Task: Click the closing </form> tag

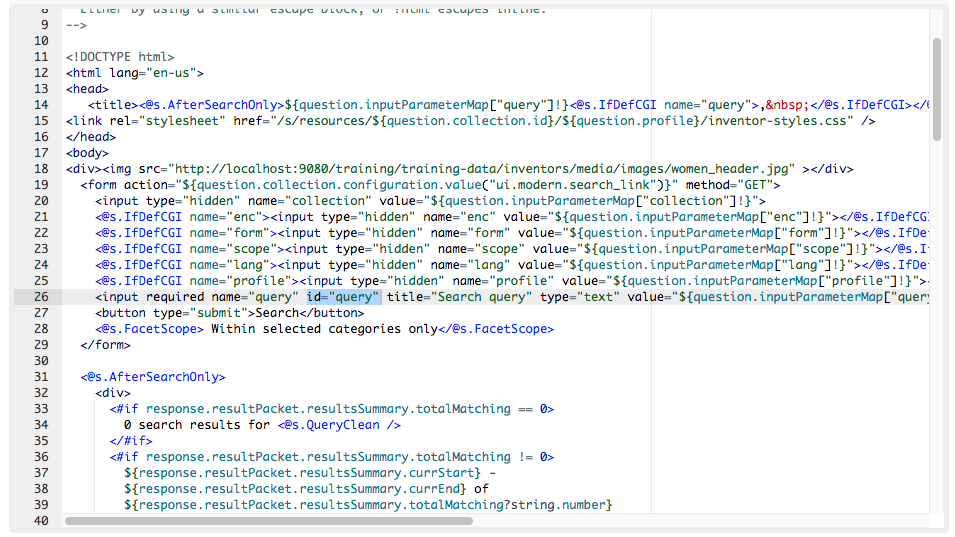Action: coord(105,345)
